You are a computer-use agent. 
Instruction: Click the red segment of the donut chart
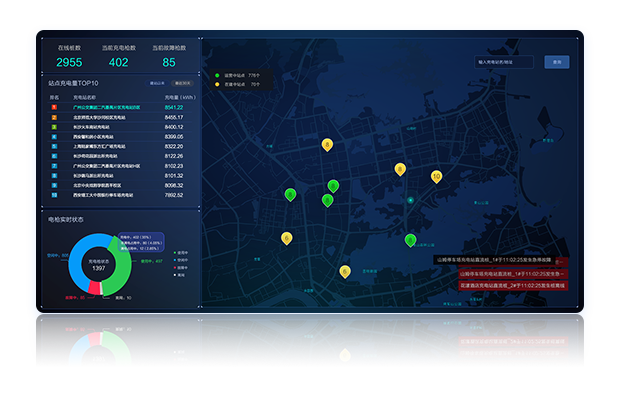click(x=94, y=287)
